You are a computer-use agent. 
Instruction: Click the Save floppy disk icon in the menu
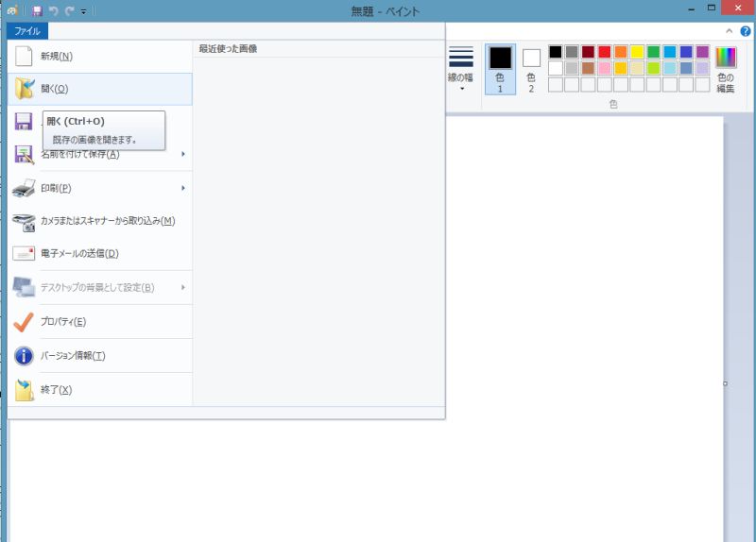(24, 122)
